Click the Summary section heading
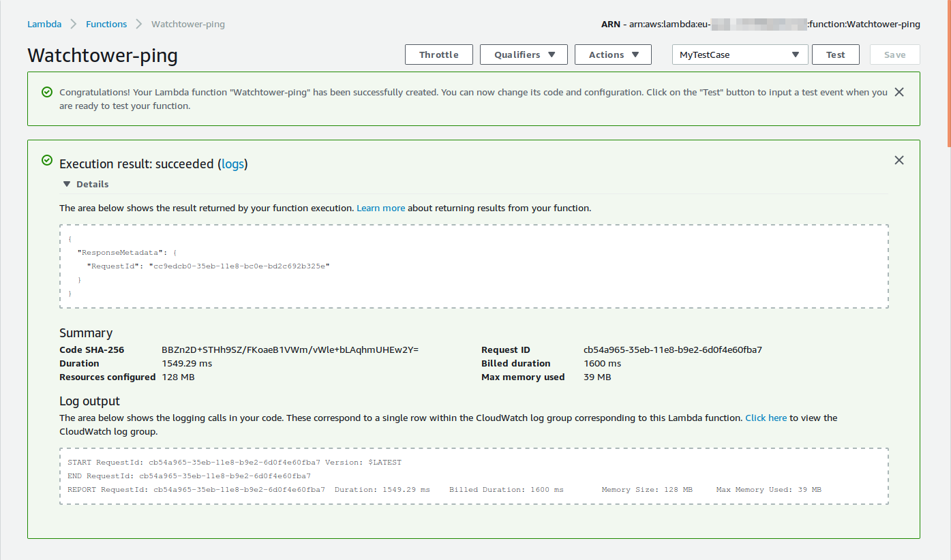 click(86, 333)
